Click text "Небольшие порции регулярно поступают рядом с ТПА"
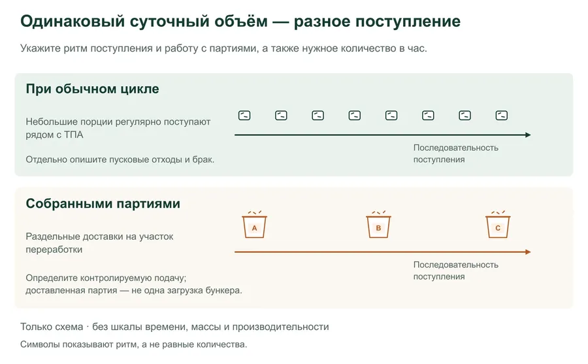Viewport: 588px width, 364px height. tap(118, 128)
